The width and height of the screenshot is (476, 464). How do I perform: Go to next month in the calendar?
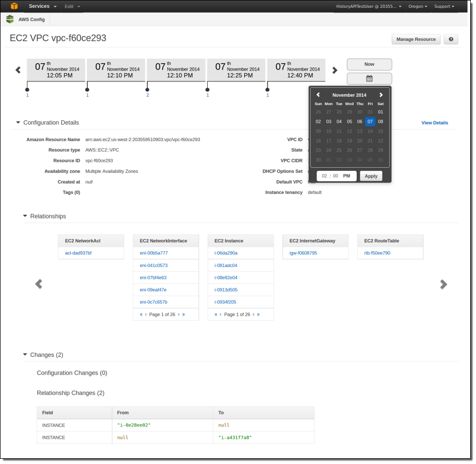(381, 95)
